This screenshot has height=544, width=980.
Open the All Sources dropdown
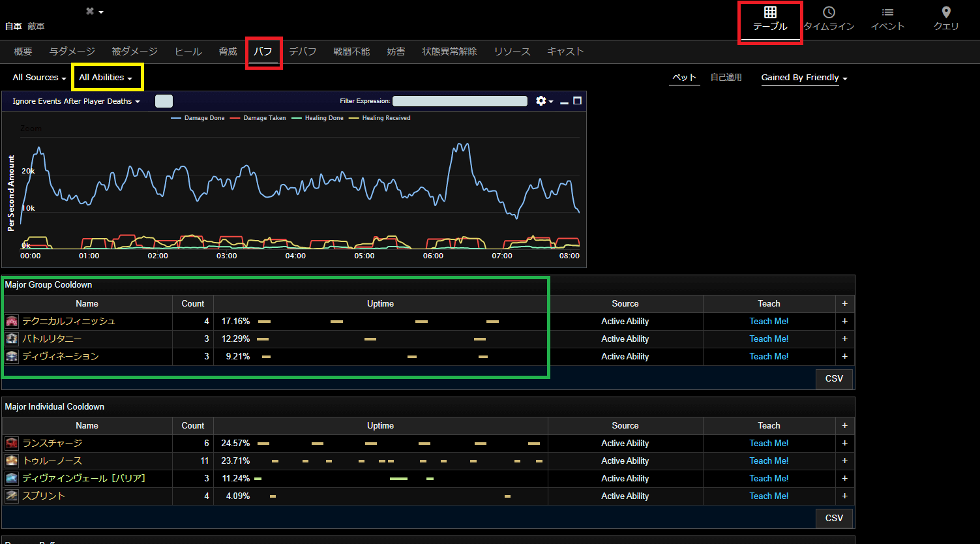click(39, 78)
